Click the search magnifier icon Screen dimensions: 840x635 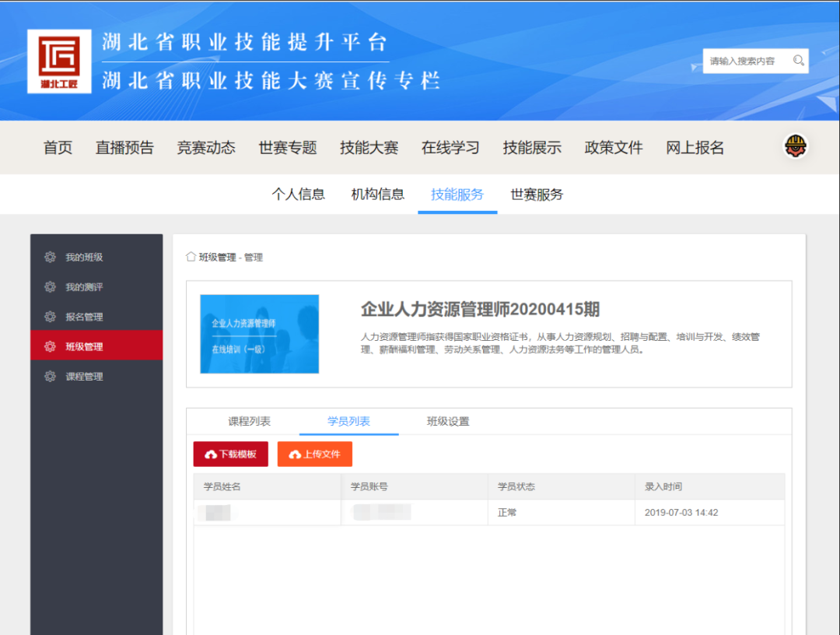point(798,61)
